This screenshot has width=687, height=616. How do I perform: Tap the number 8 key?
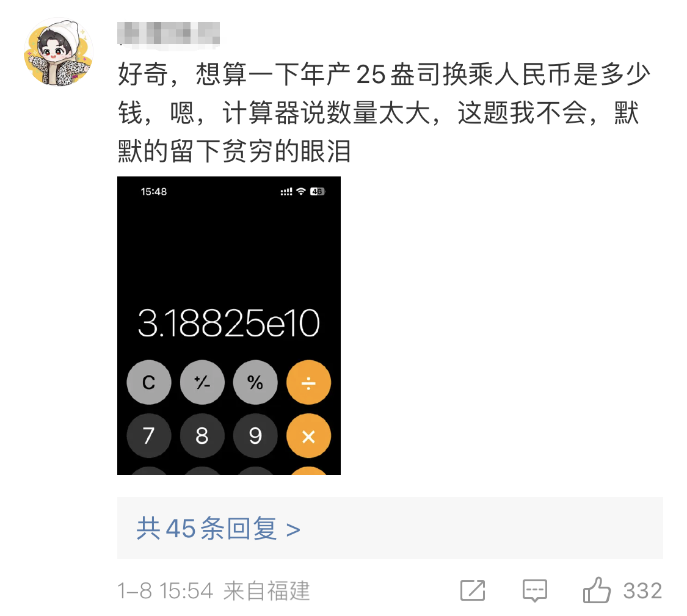(202, 435)
